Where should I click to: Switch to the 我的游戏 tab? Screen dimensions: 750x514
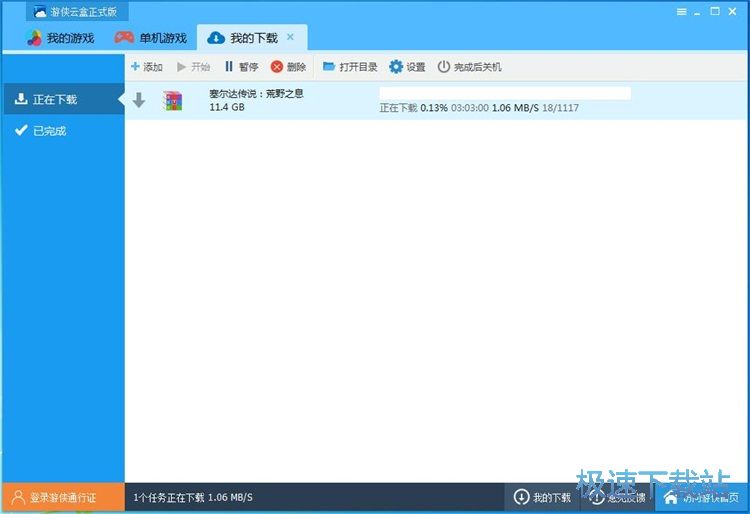(x=61, y=38)
